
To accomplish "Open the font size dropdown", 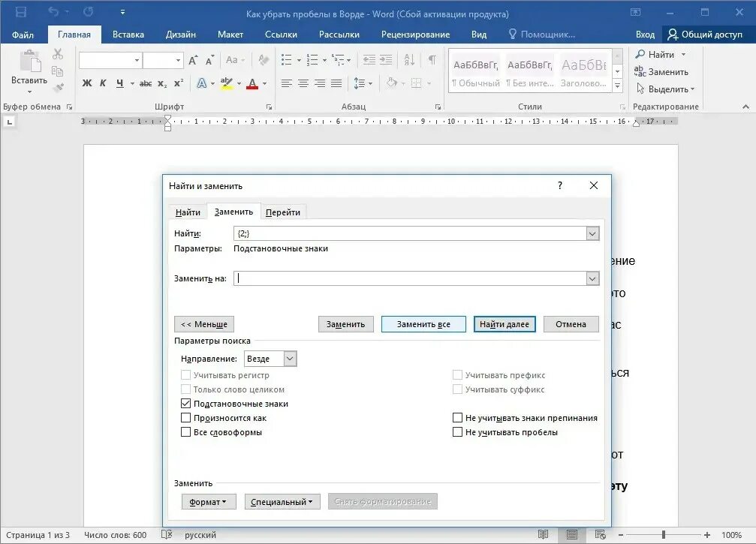I will pos(179,60).
